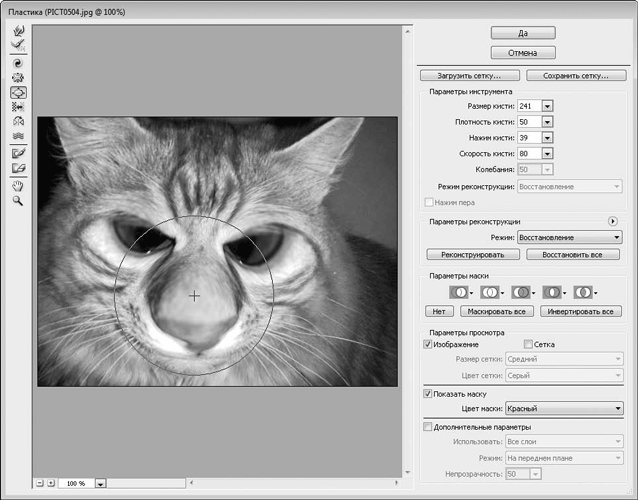Click the zoom percentage field

[x=76, y=483]
